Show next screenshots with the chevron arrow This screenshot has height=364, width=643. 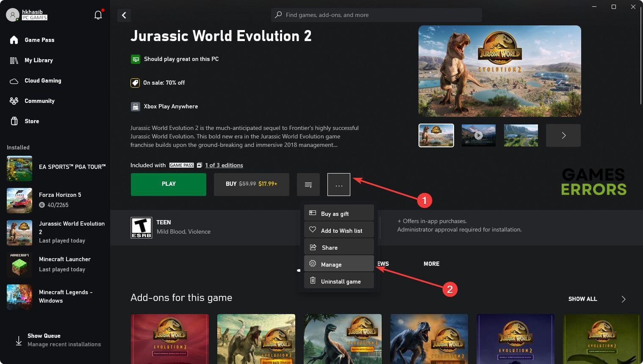[563, 135]
